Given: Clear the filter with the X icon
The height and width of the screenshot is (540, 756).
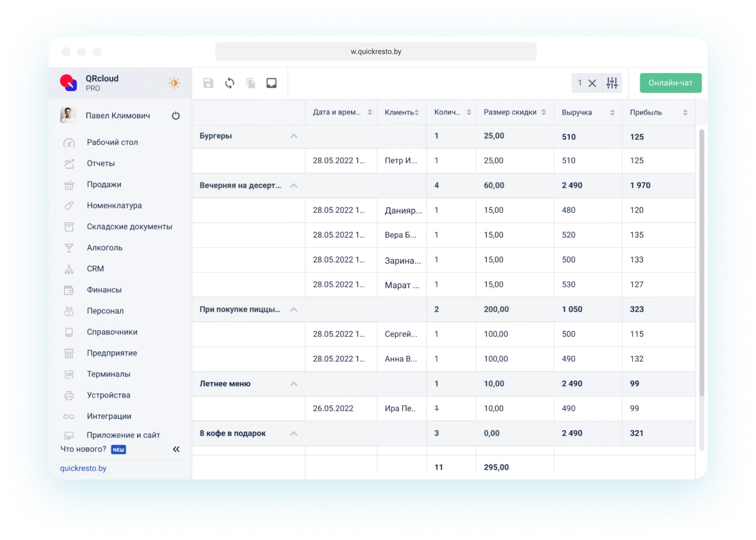Looking at the screenshot, I should click(592, 83).
